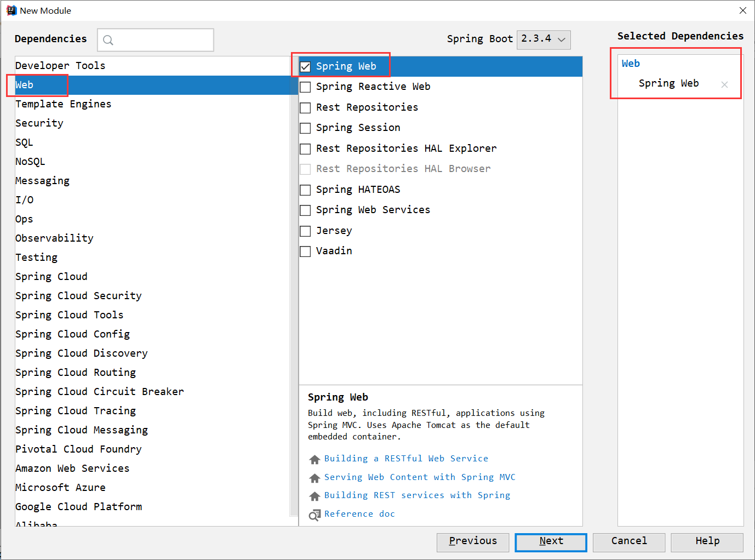Select the Microsoft Azure category
This screenshot has height=560, width=755.
152,488
